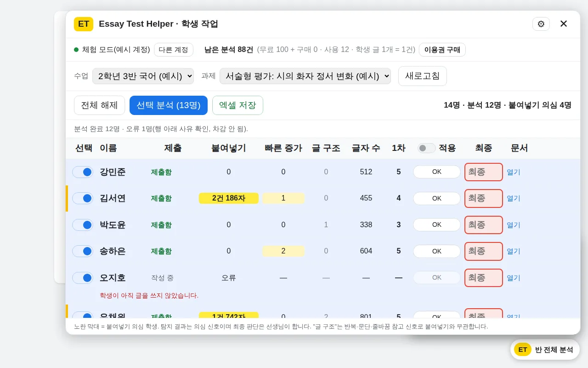Click the 이용권 구매 button
The width and height of the screenshot is (588, 368).
coord(442,50)
